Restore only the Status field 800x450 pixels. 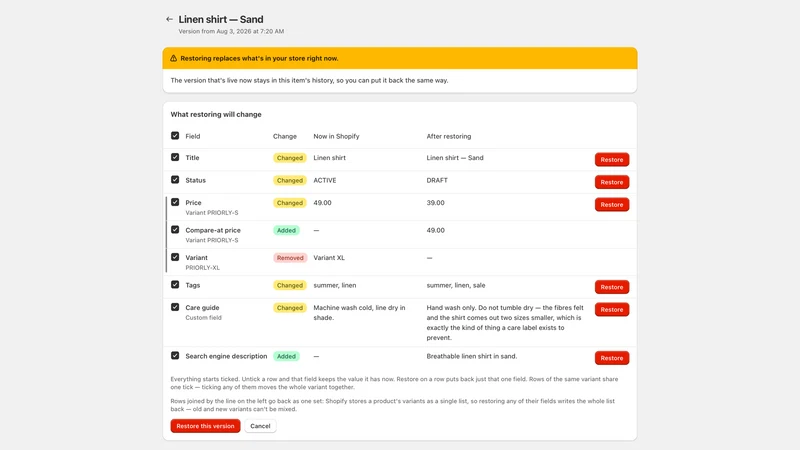[x=612, y=182]
